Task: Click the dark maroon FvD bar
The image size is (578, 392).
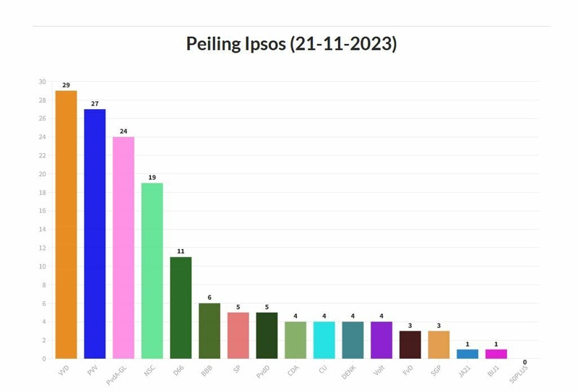Action: click(410, 344)
